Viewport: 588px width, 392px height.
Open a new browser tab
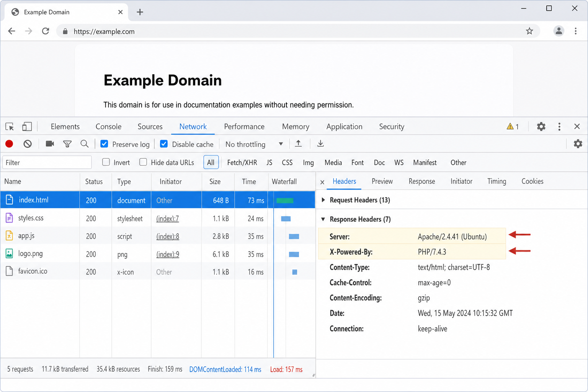coord(140,12)
